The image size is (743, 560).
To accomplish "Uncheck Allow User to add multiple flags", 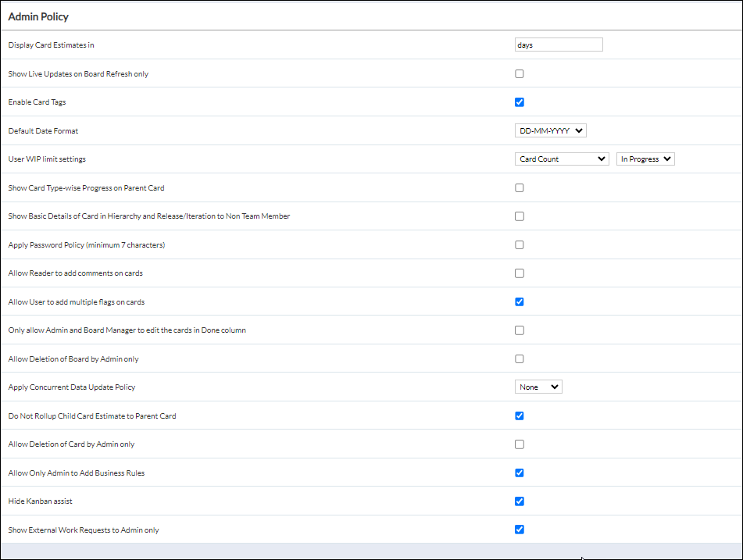I will tap(520, 301).
